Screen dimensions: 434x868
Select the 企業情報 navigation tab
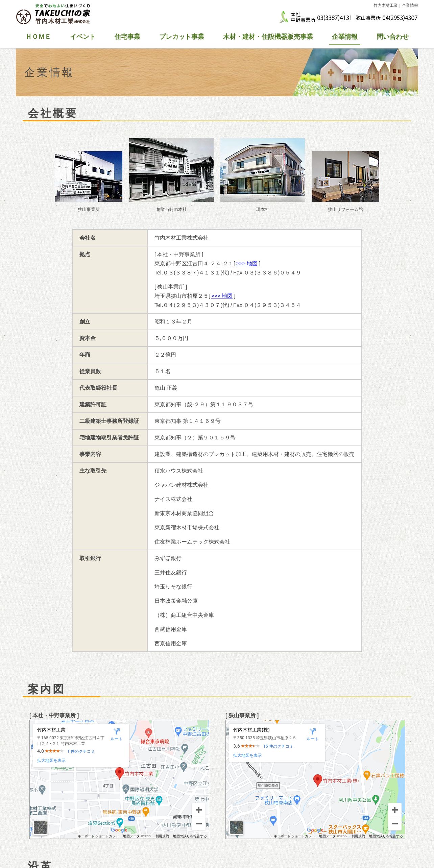344,37
